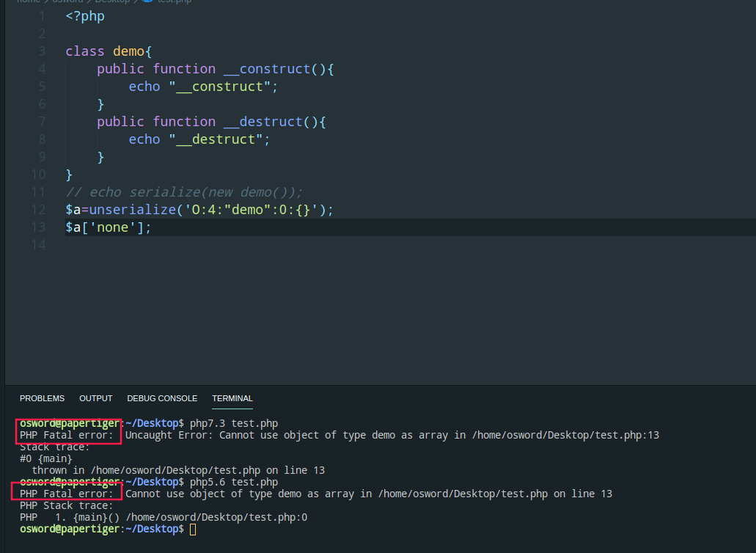Viewport: 756px width, 553px height.
Task: Click the TERMINAL tab label
Action: 232,398
